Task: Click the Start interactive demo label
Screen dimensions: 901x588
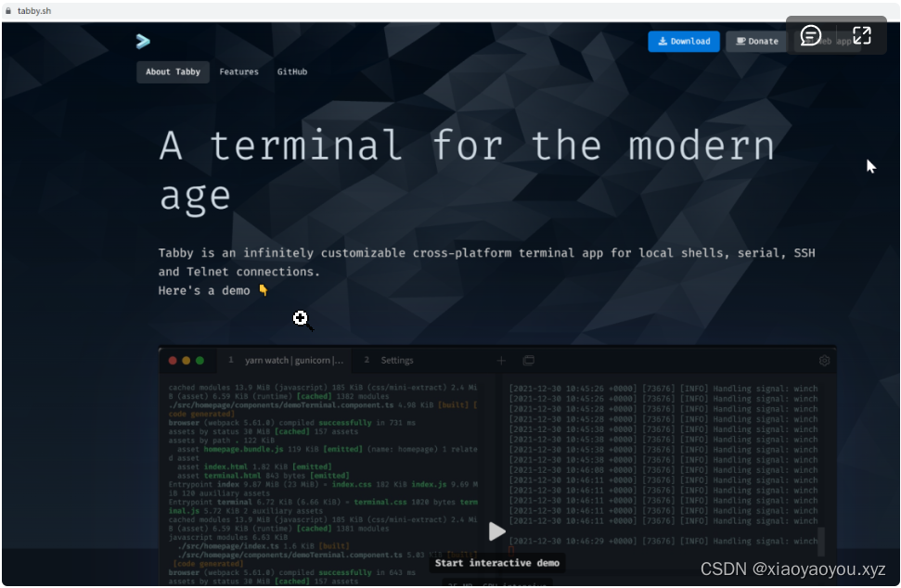Action: click(x=497, y=563)
